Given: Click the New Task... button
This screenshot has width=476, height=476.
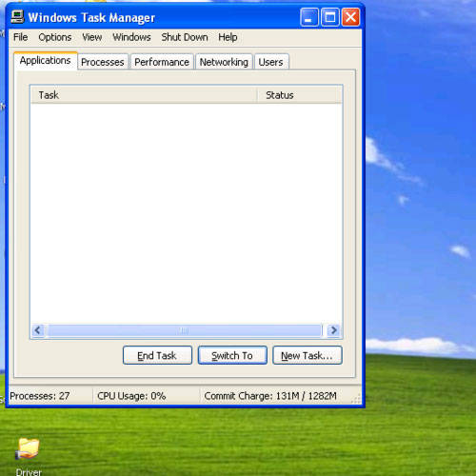Looking at the screenshot, I should [307, 355].
